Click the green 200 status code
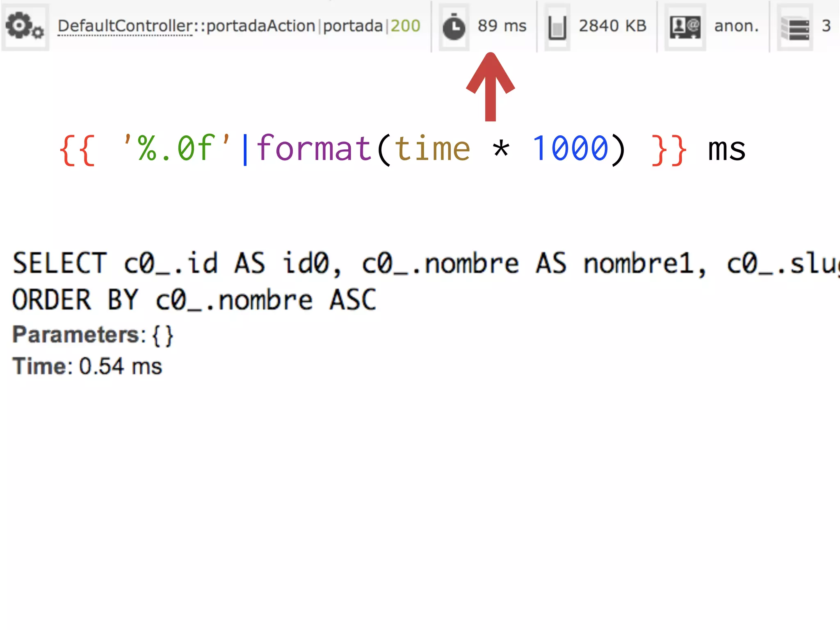 405,26
